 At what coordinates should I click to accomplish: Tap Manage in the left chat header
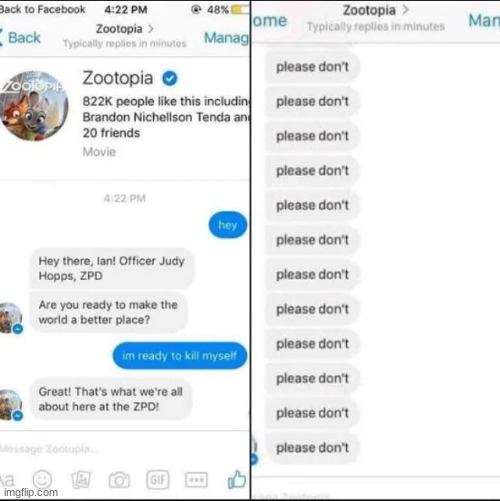click(x=227, y=38)
